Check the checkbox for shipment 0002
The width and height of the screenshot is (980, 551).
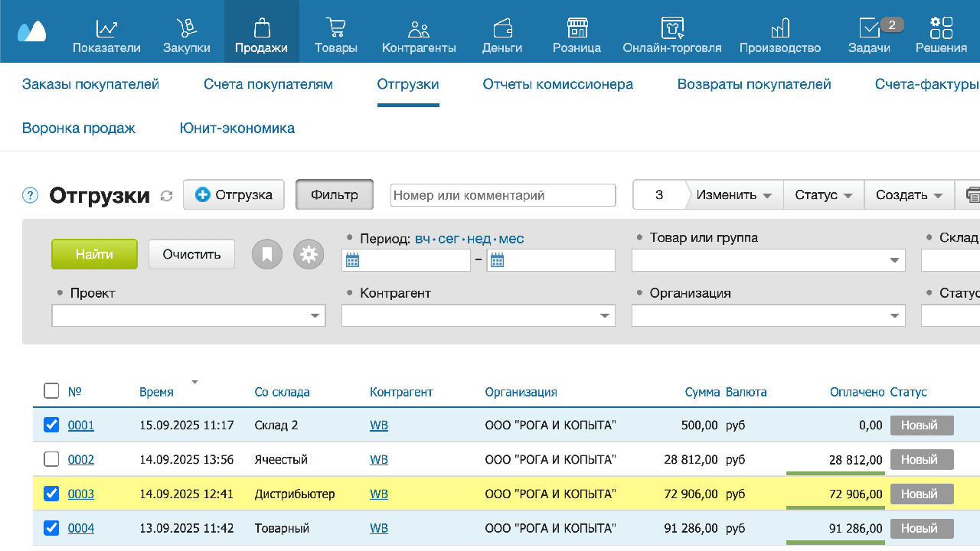coord(51,459)
